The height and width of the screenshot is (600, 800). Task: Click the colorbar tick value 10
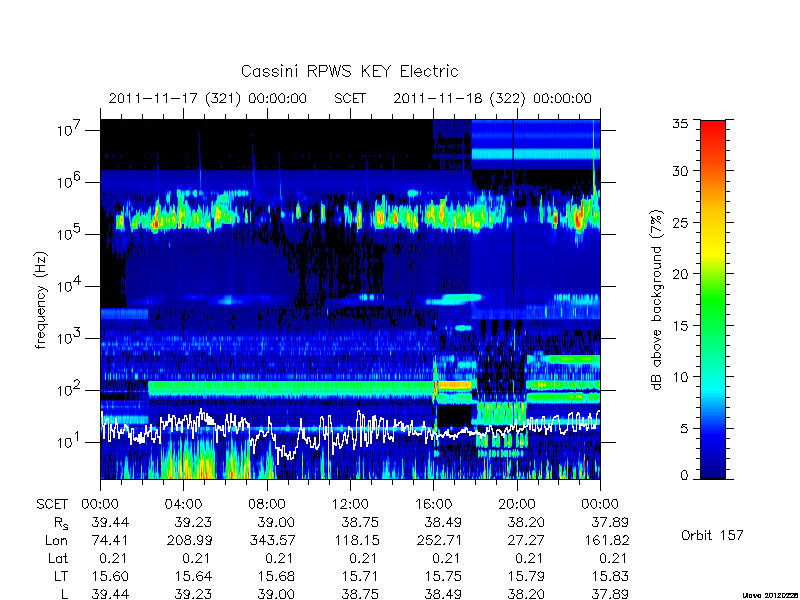click(680, 377)
